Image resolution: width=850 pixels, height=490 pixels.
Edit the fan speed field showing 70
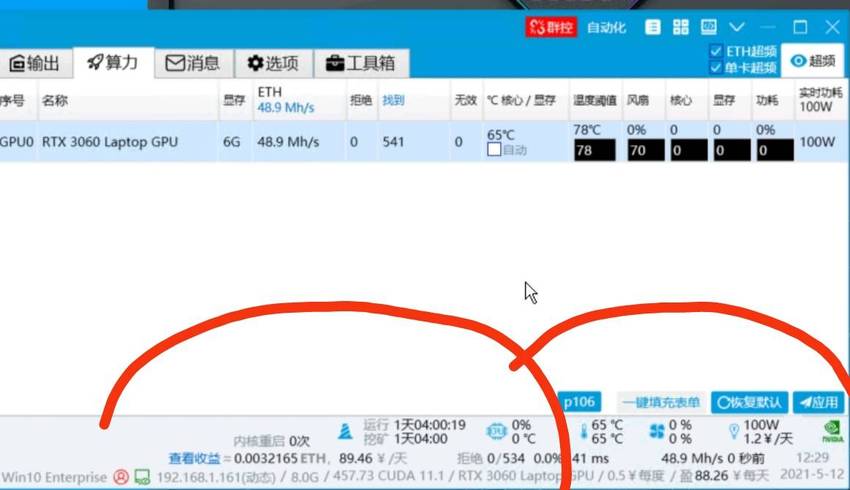(646, 150)
